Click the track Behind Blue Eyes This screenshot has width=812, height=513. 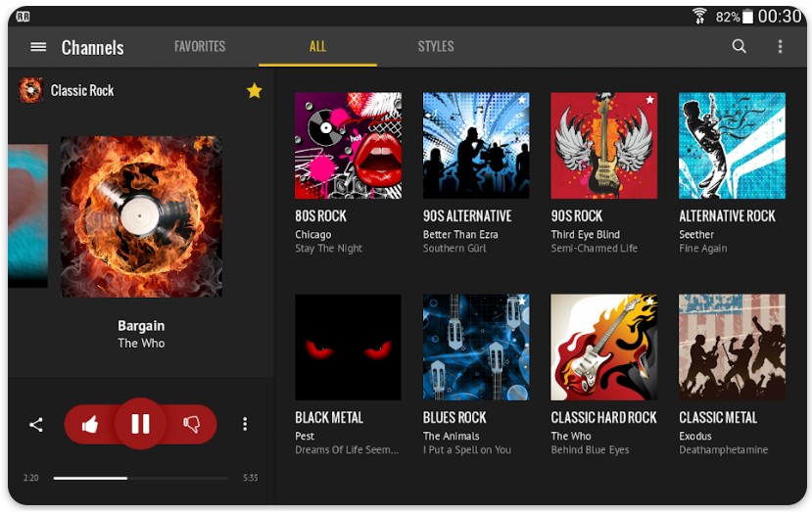pos(590,449)
